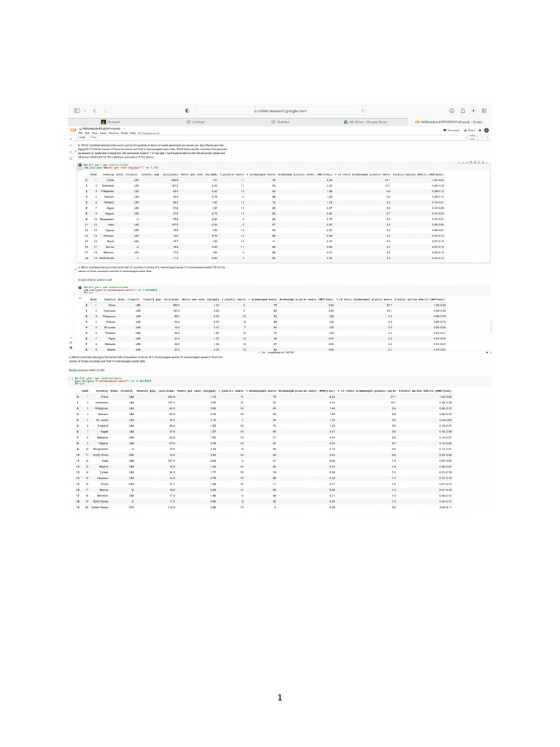
Task: Click the colab.research.google.com address bar
Action: coord(280,111)
